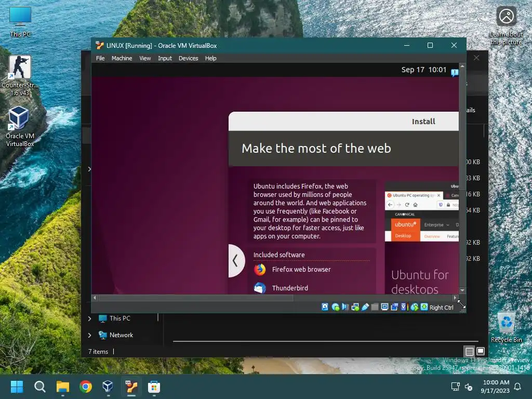Click the optical drive indicator in VirtualBox status bar
Image resolution: width=532 pixels, height=399 pixels.
click(335, 307)
